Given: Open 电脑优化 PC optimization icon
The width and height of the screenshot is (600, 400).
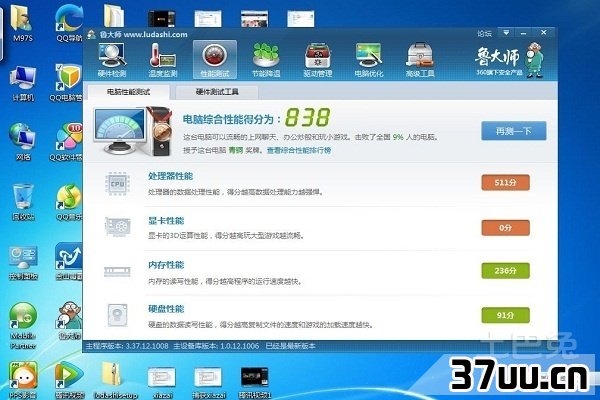Looking at the screenshot, I should [x=369, y=60].
